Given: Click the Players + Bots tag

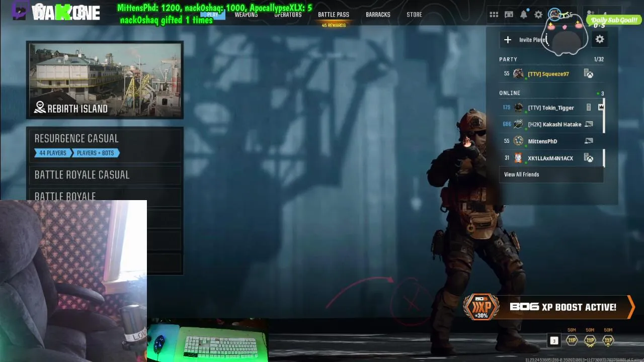Looking at the screenshot, I should click(95, 153).
